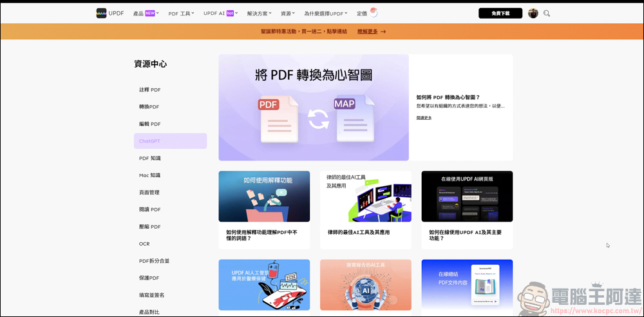Open the 定價 pricing menu item
The width and height of the screenshot is (644, 317).
point(362,14)
